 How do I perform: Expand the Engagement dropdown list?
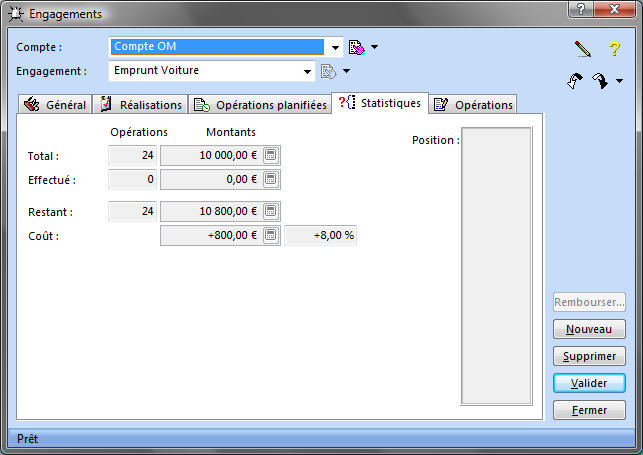tap(308, 71)
